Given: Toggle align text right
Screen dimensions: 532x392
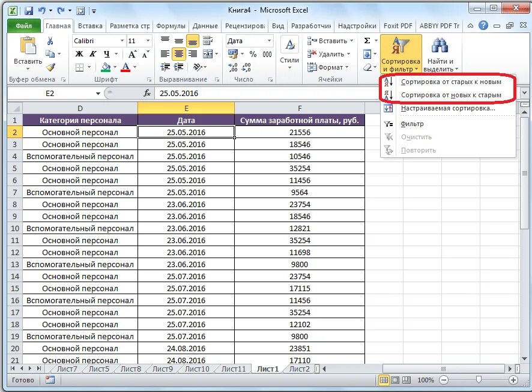Looking at the screenshot, I should coord(193,54).
